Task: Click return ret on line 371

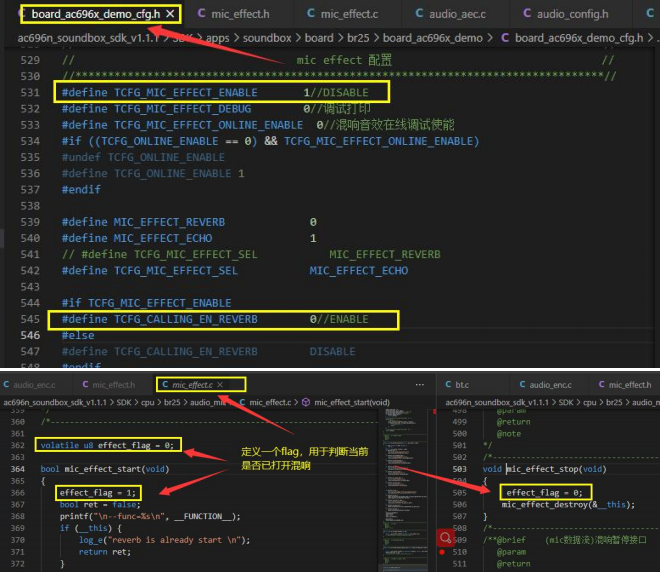Action: (105, 552)
